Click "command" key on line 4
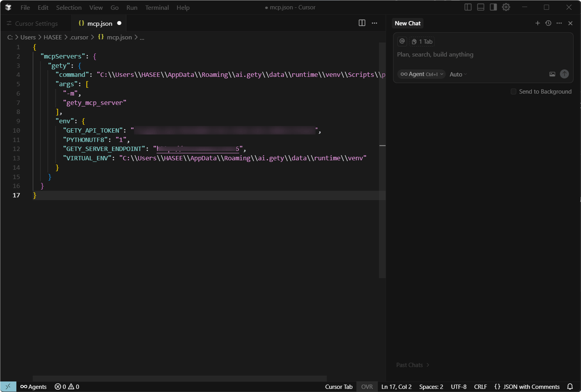This screenshot has height=392, width=581. (x=72, y=74)
